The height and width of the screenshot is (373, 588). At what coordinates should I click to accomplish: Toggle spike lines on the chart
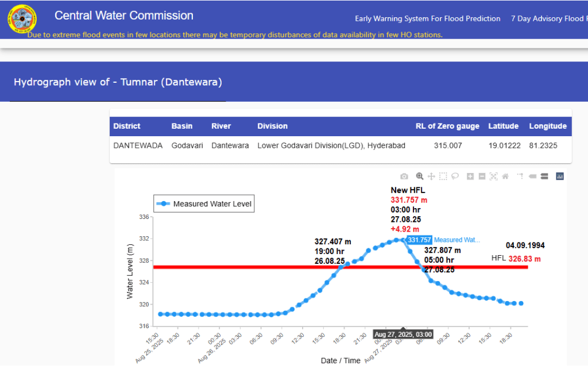(x=520, y=176)
